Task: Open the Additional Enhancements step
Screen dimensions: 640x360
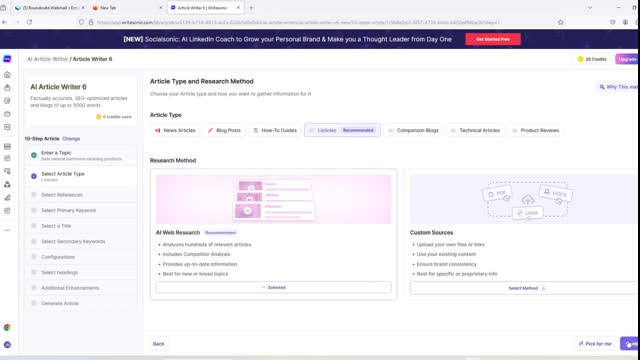Action: pos(81,288)
